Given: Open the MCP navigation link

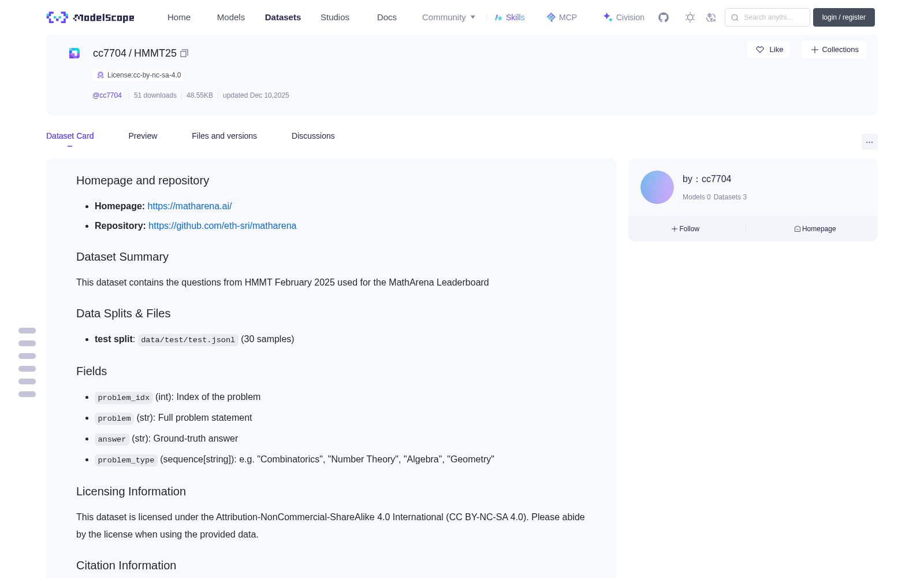Looking at the screenshot, I should [x=561, y=17].
